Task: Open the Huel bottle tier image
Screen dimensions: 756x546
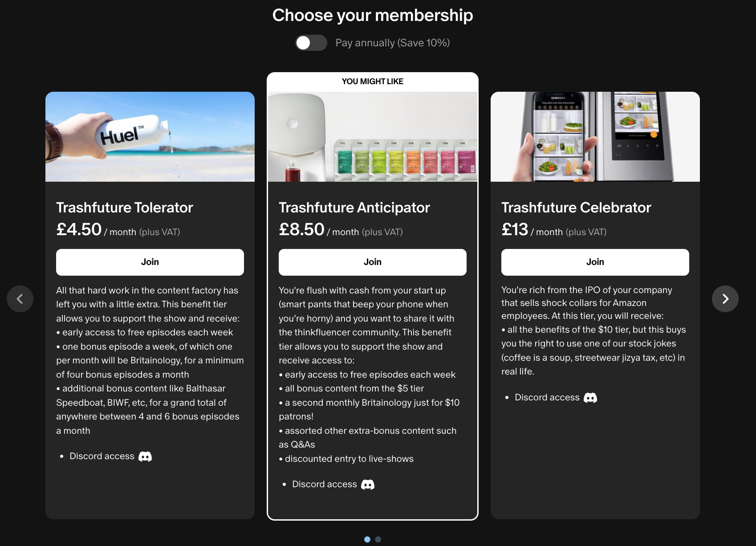Action: [150, 137]
